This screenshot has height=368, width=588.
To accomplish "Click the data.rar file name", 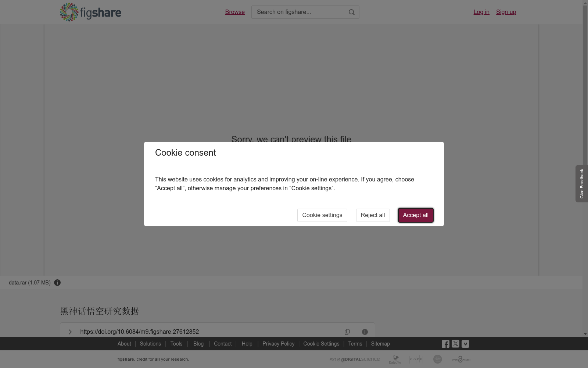I will tap(18, 283).
